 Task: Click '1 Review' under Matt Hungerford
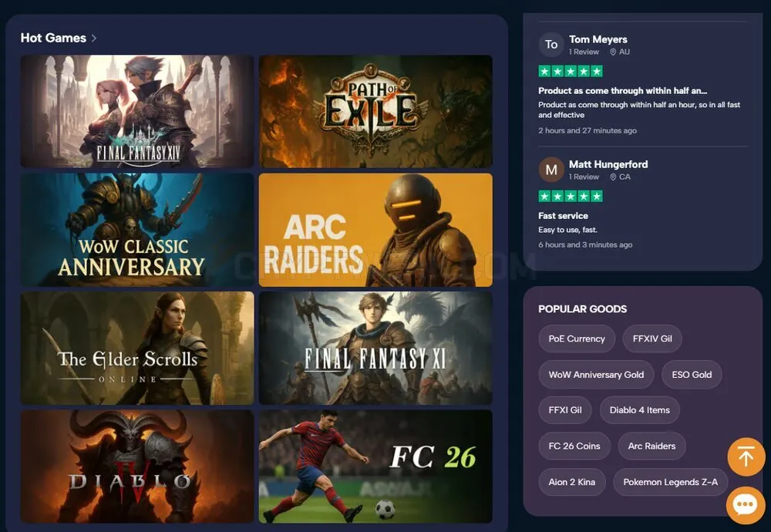pyautogui.click(x=584, y=177)
